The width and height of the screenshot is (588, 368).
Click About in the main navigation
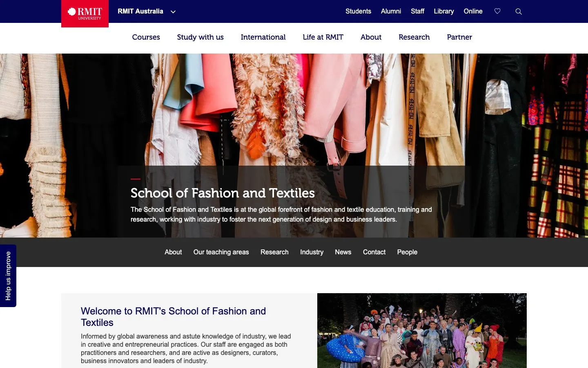tap(371, 37)
